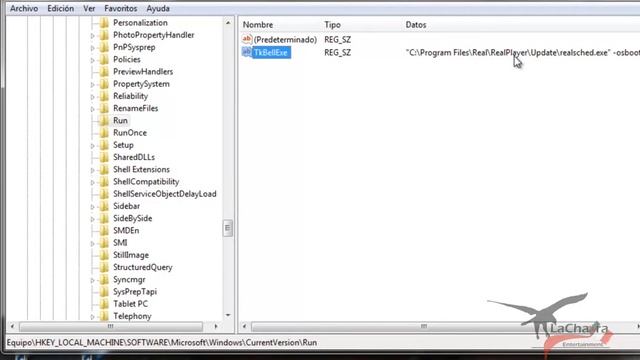
Task: Click the StillImage folder icon
Action: pyautogui.click(x=104, y=255)
